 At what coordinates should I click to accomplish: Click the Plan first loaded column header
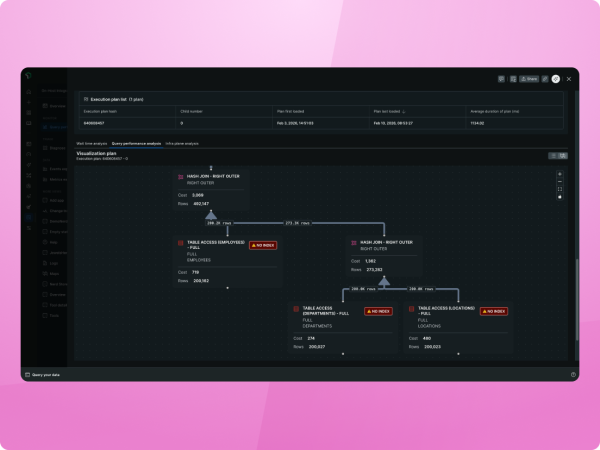click(x=290, y=111)
